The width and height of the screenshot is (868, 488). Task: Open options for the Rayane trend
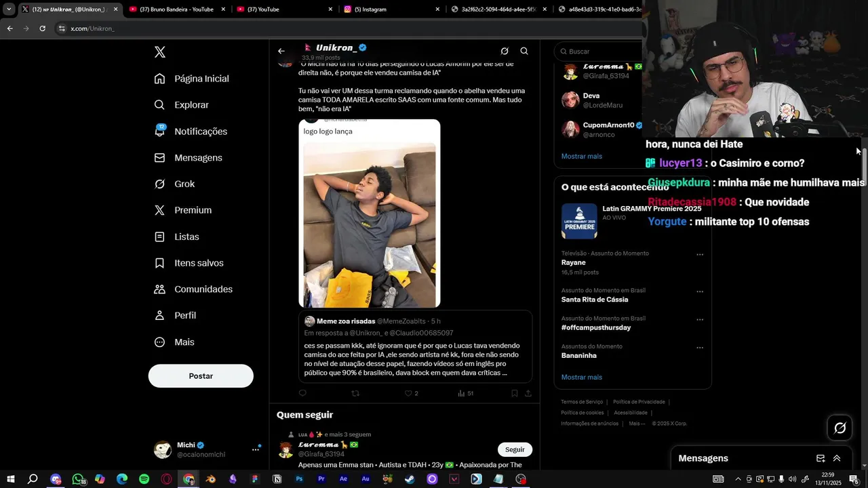point(700,255)
